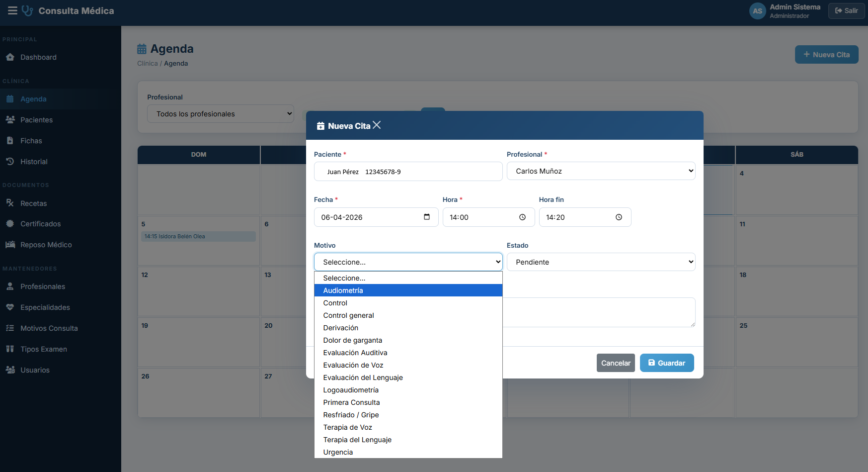Click the AS user avatar
This screenshot has width=868, height=472.
(757, 11)
